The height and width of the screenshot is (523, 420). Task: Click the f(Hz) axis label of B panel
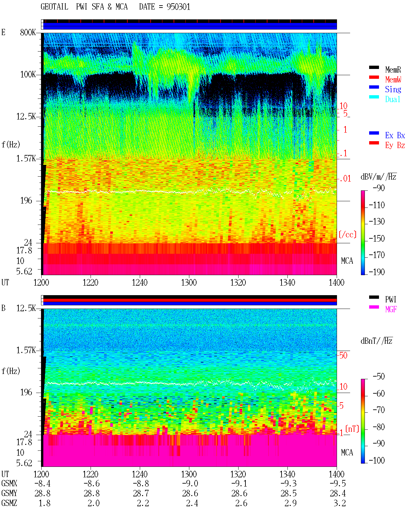[11, 371]
